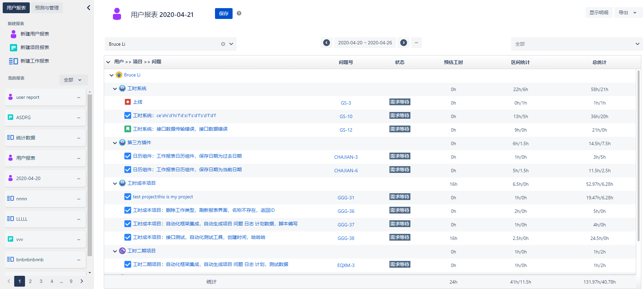Click the 新建项目报表 green icon
This screenshot has height=289, width=644.
click(14, 47)
